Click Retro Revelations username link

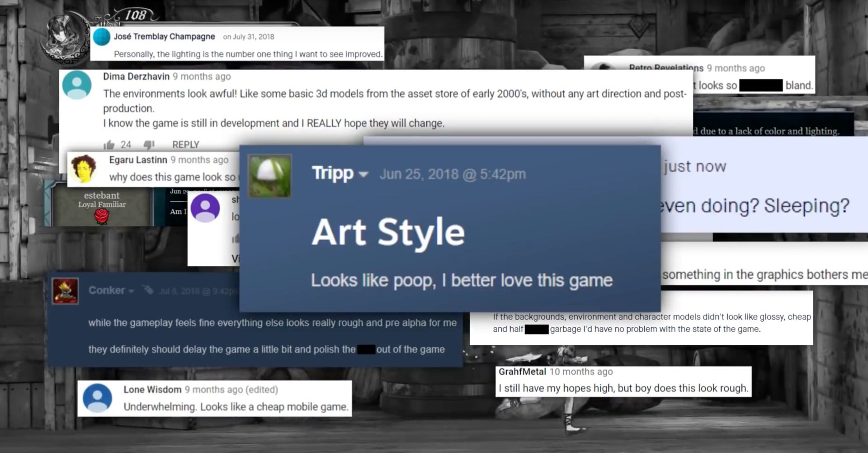tap(665, 68)
